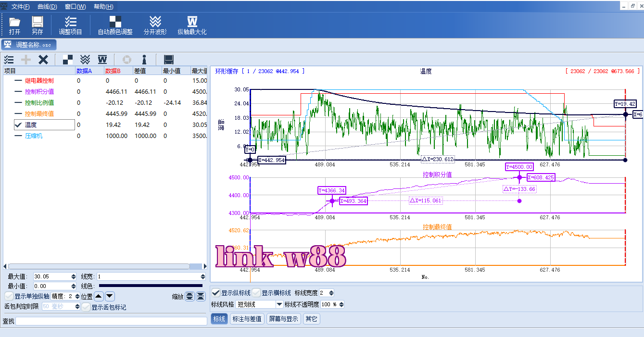This screenshot has height=337, width=644.
Task: Toggle visibility mark for 压缩机 row
Action: [x=18, y=136]
